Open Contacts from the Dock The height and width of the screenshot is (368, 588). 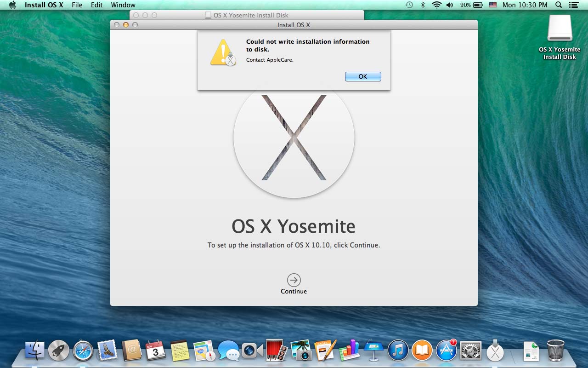click(x=132, y=351)
